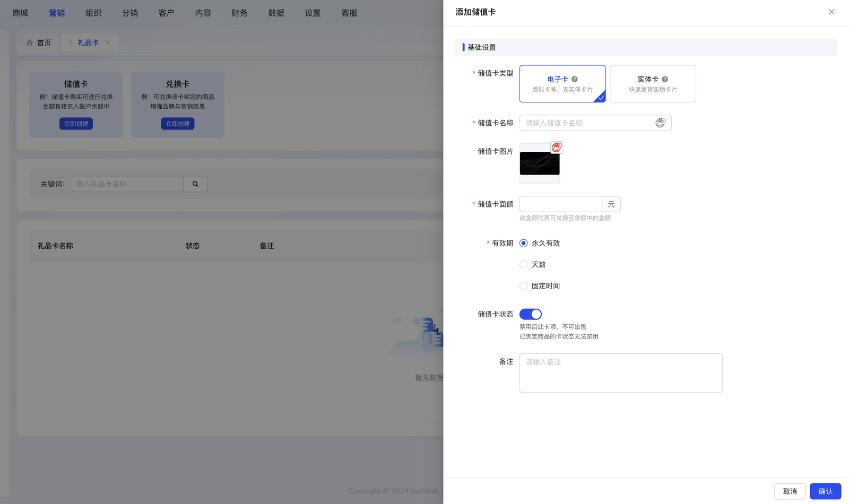Close the 添加储值卡 drawer panel
The width and height of the screenshot is (849, 504).
831,12
